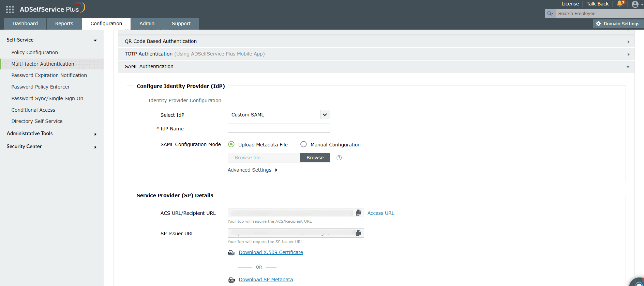This screenshot has height=286, width=644.
Task: Open Conditional Access in the sidebar
Action: coord(33,110)
